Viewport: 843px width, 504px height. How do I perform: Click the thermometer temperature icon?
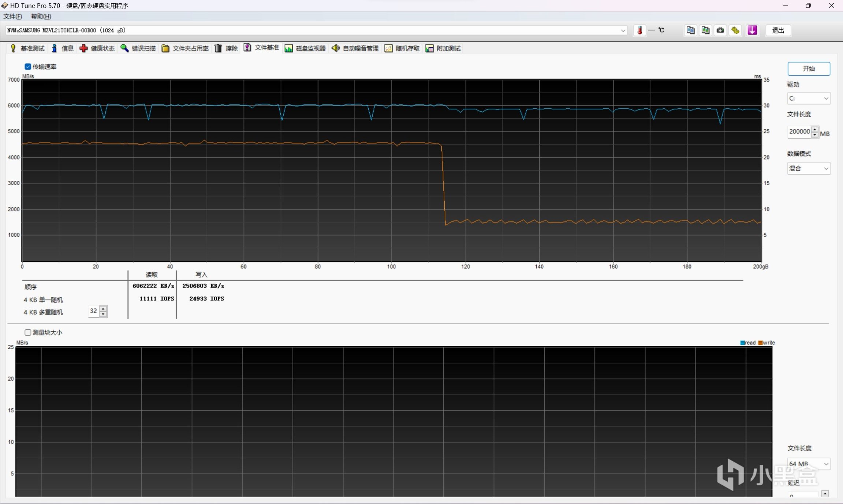coord(639,30)
